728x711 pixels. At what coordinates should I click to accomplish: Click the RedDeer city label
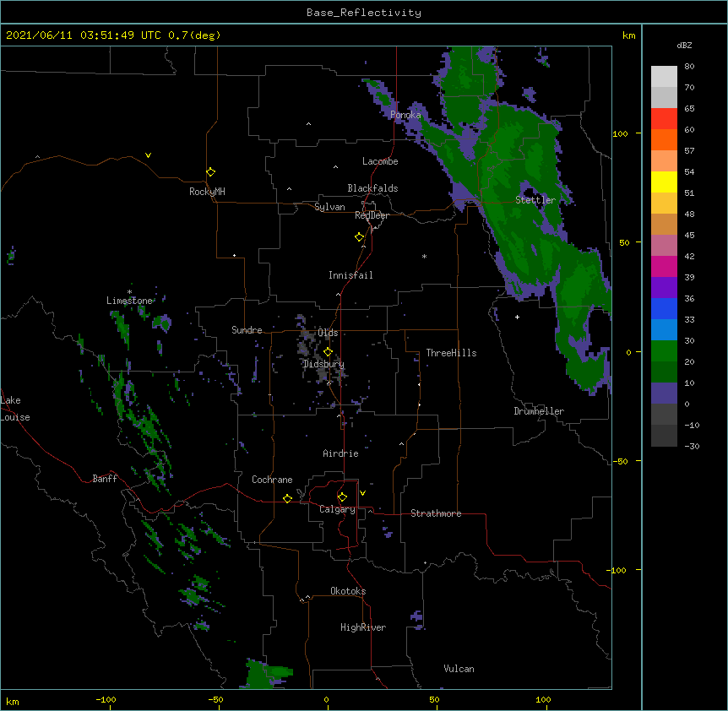372,215
